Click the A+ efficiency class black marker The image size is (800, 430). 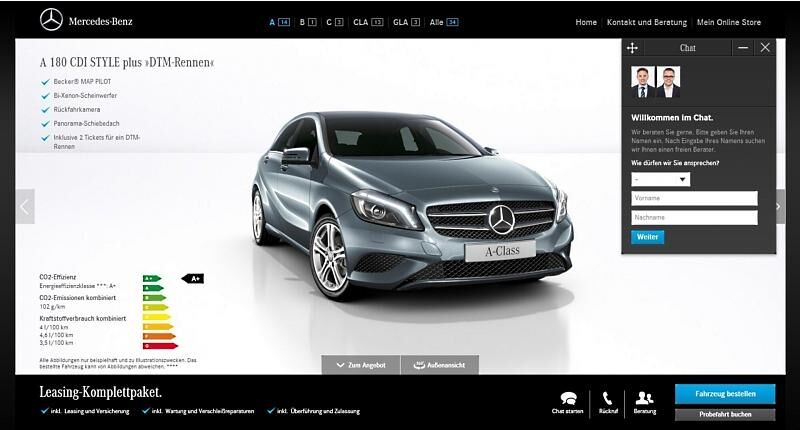click(x=193, y=279)
